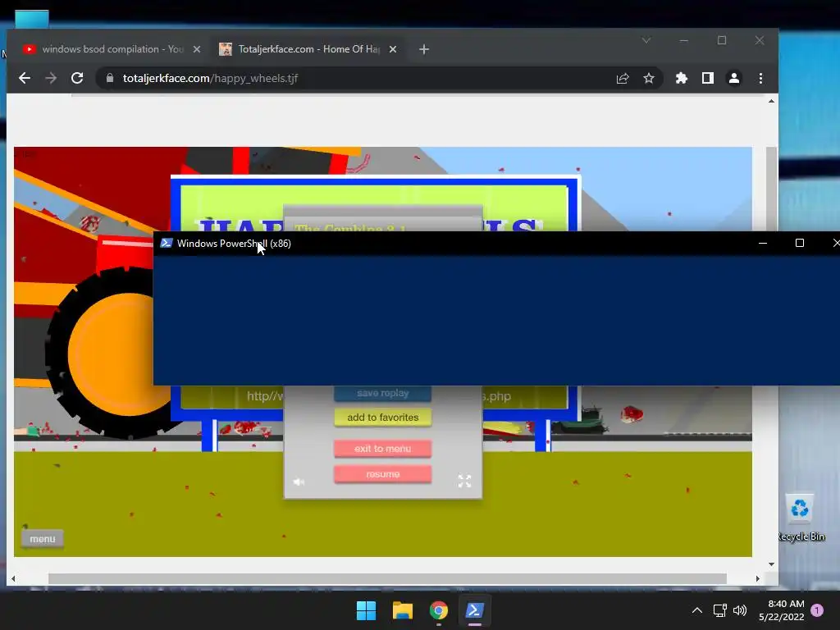The height and width of the screenshot is (630, 840).
Task: Click page vertical scrollbar up arrow
Action: tap(771, 101)
